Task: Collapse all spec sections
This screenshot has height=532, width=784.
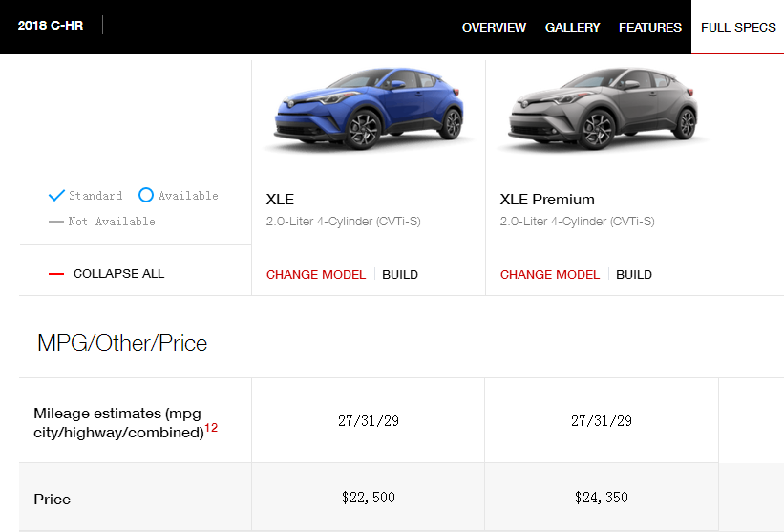Action: click(118, 273)
